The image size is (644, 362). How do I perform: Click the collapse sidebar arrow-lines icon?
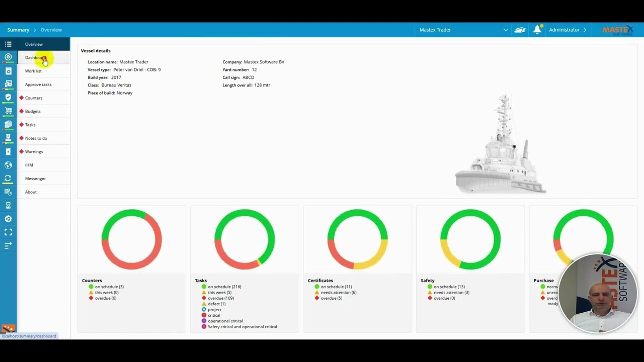point(8,245)
